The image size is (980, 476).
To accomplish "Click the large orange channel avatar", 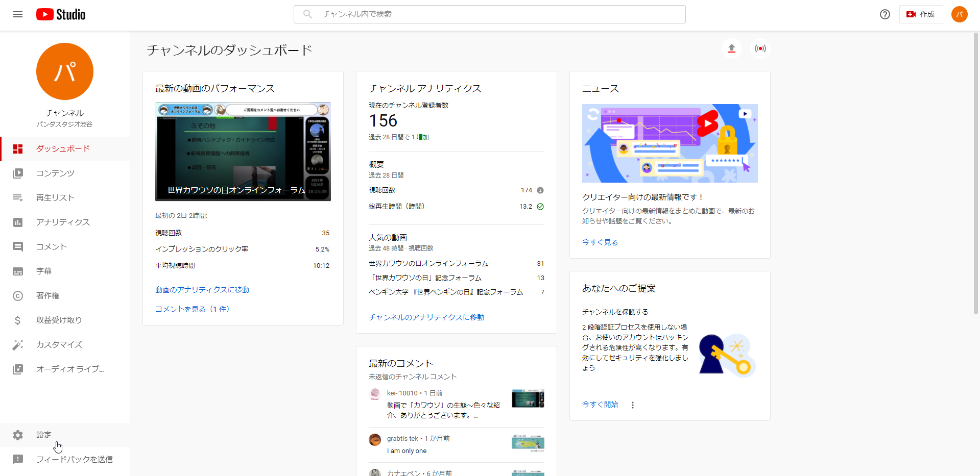I will tap(65, 71).
